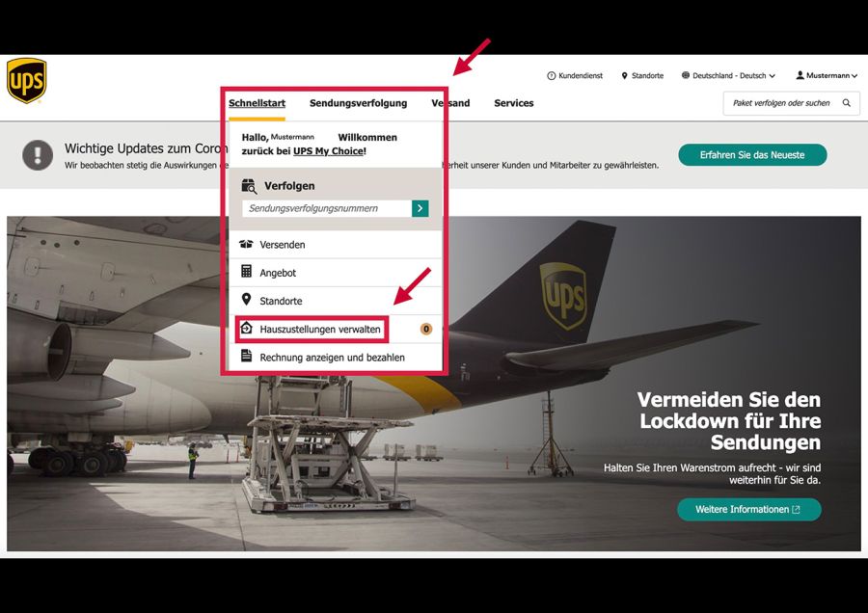Click the Standorte pin icon in the top bar

pyautogui.click(x=624, y=76)
